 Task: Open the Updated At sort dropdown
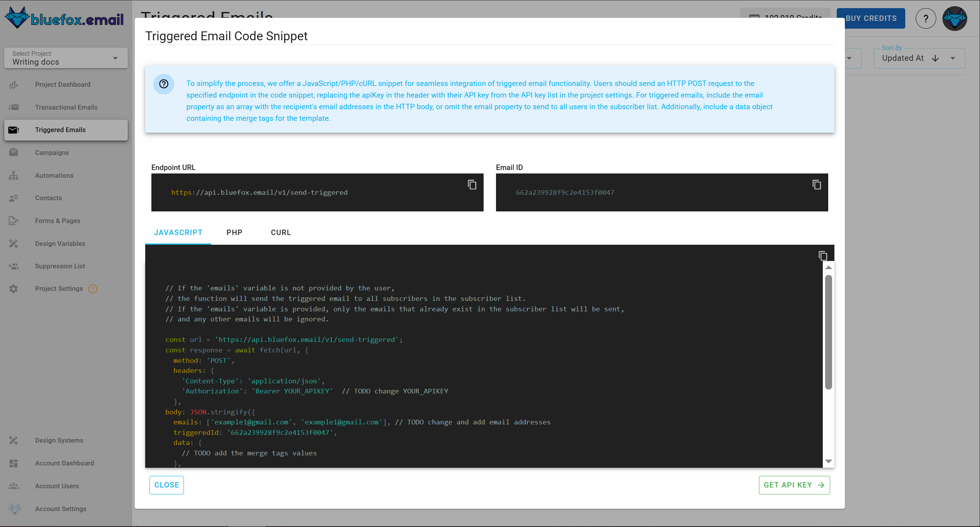click(x=953, y=58)
